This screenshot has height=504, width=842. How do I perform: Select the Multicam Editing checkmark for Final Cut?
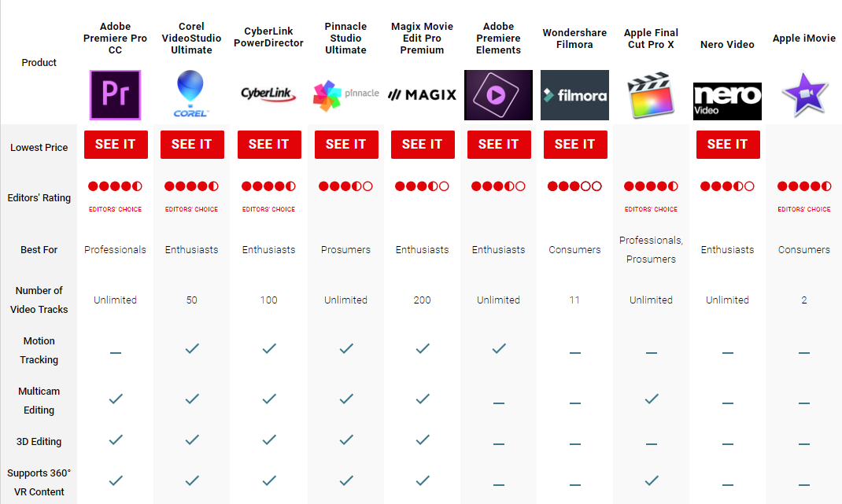tap(651, 399)
